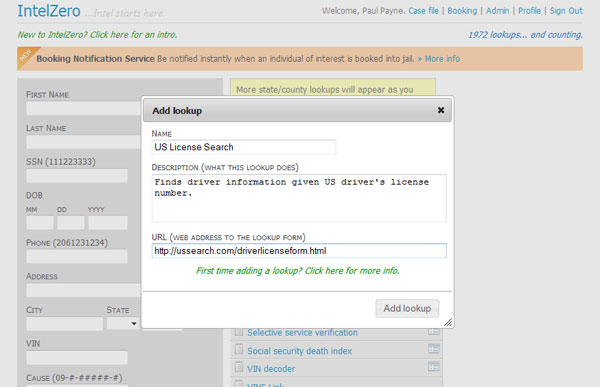Viewport: 600px width, 387px height.
Task: Go to the Admin link
Action: [x=497, y=11]
